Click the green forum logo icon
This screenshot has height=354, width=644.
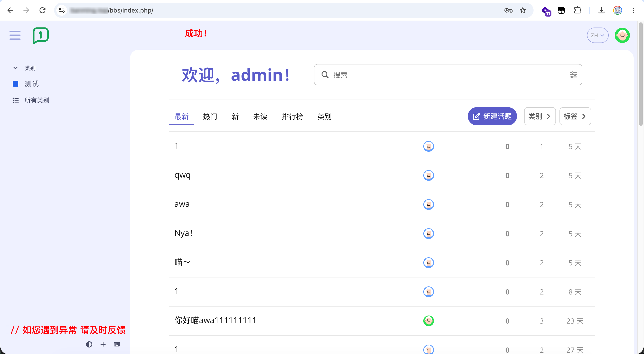pos(41,36)
